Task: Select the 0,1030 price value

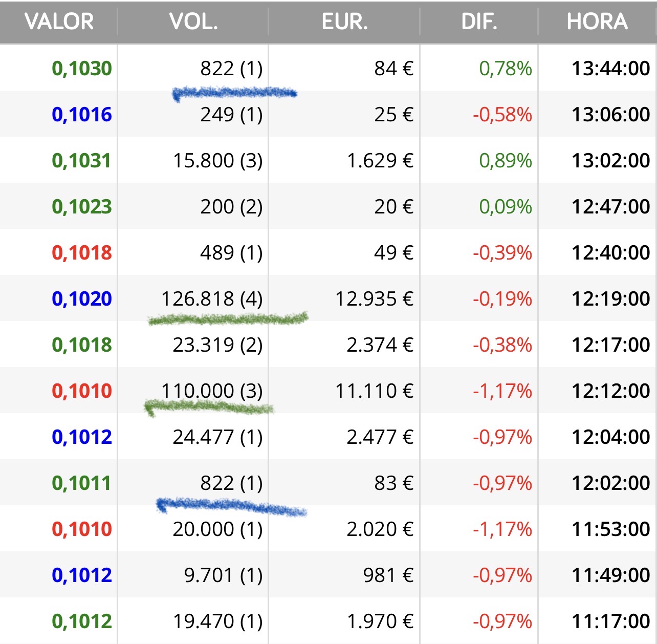Action: [x=82, y=69]
